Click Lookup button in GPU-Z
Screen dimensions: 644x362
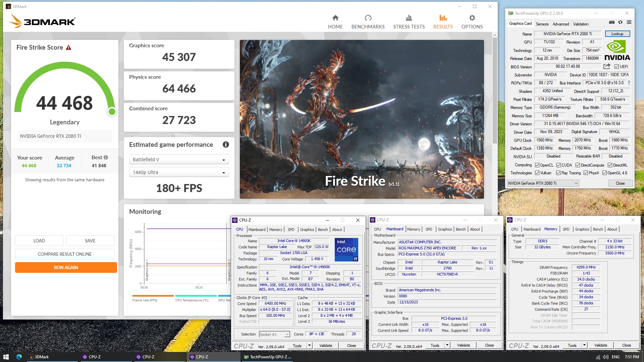click(617, 34)
